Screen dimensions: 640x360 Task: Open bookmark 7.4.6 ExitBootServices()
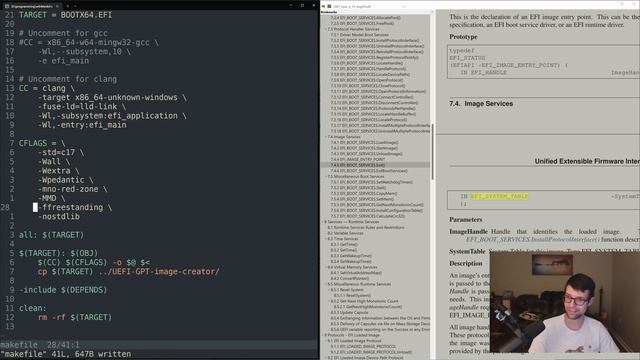coord(369,171)
